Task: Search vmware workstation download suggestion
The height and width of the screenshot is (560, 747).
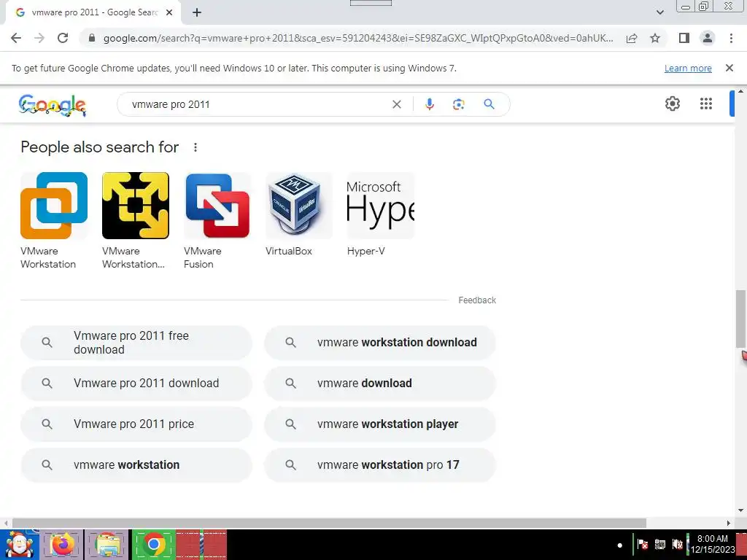Action: click(x=379, y=343)
